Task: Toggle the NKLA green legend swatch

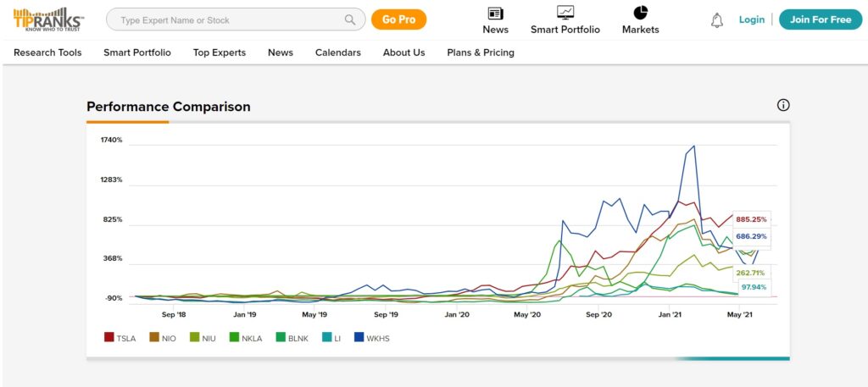Action: tap(234, 337)
